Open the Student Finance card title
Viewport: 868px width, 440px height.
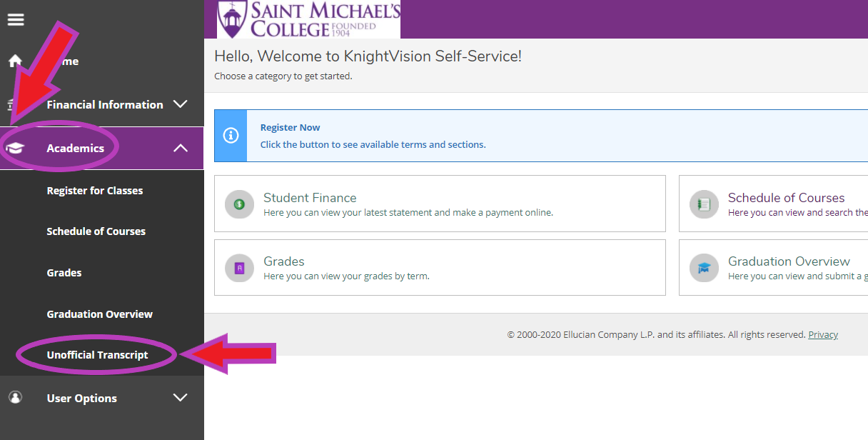310,198
